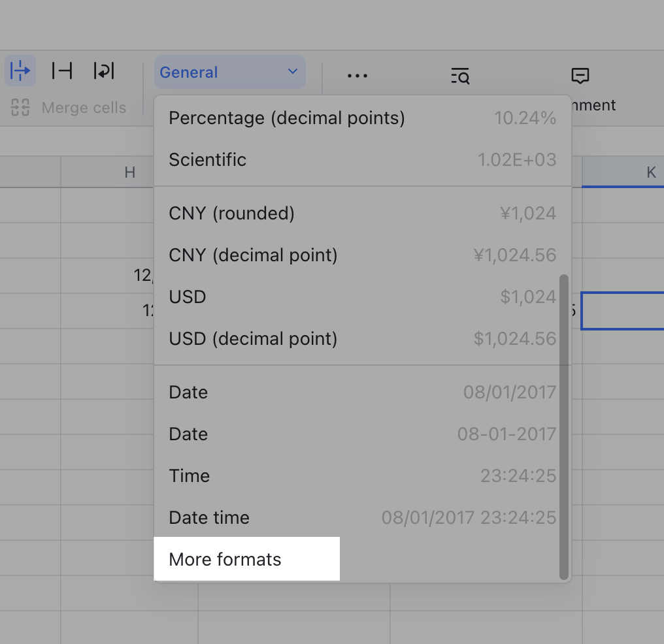Choose Date format 08/01/2017
This screenshot has width=664, height=644.
pos(188,392)
